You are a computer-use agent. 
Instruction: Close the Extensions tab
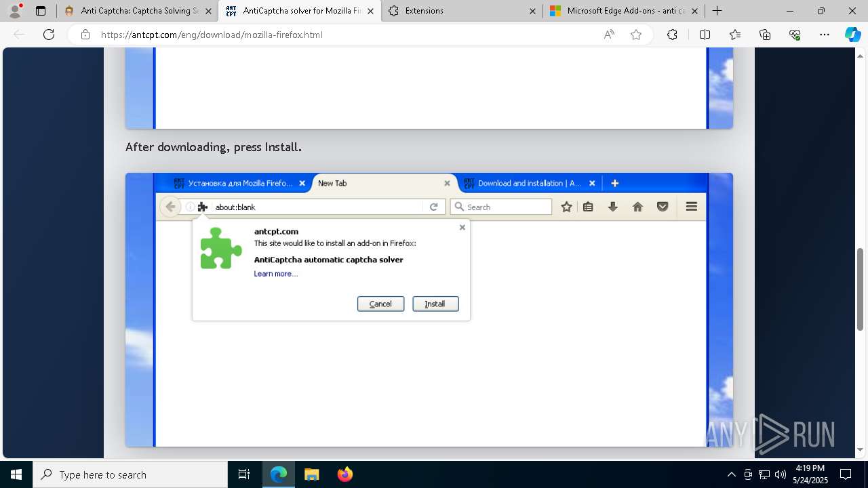pos(532,11)
